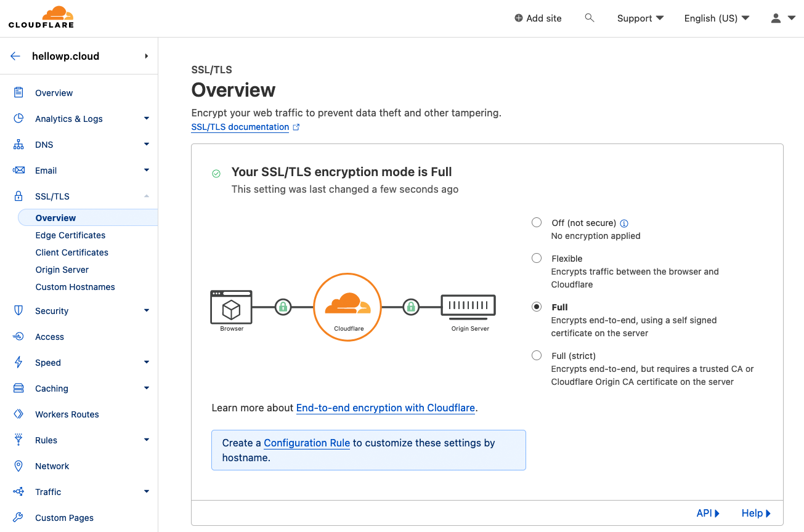Click the Caching drive icon
The width and height of the screenshot is (804, 532).
(18, 389)
